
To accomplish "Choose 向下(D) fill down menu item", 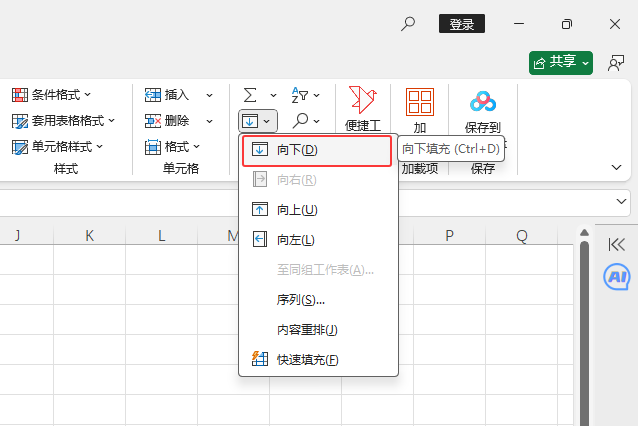I will (x=317, y=151).
